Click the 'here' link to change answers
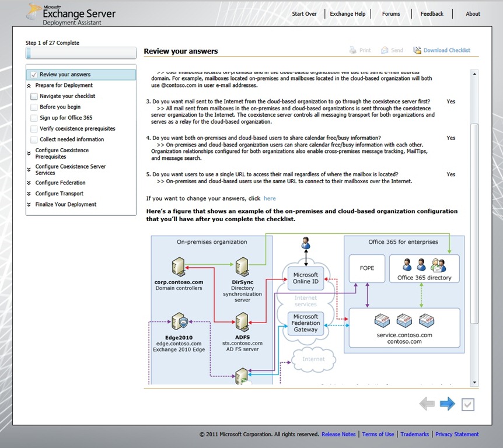 click(x=269, y=198)
